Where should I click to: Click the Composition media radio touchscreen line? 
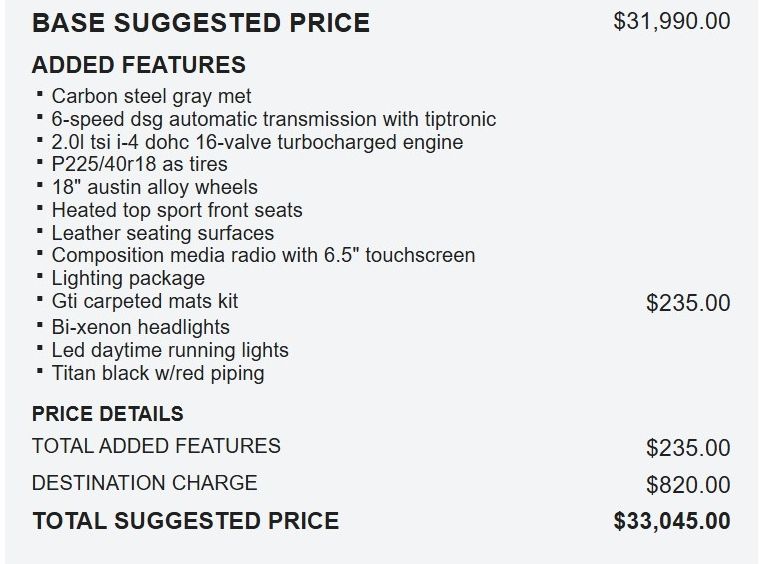pyautogui.click(x=263, y=255)
